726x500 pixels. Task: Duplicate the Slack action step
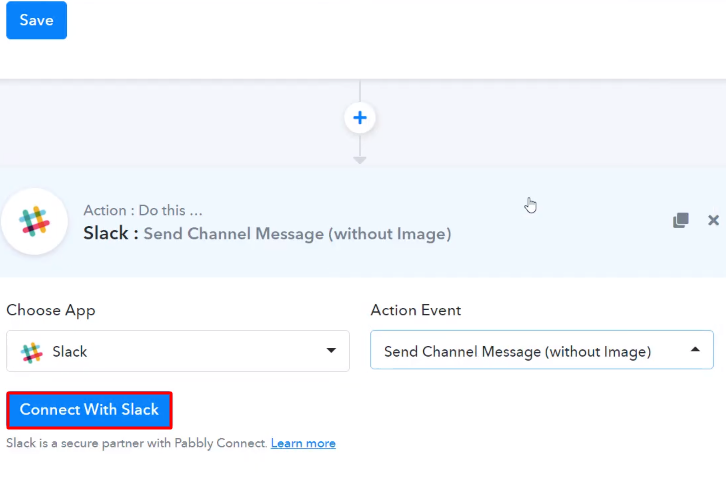[x=681, y=220]
